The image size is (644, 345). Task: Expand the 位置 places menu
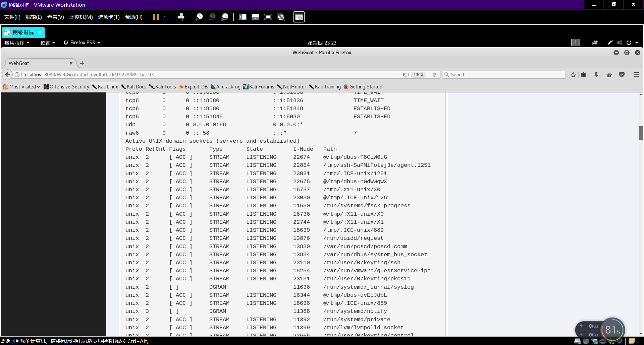48,43
